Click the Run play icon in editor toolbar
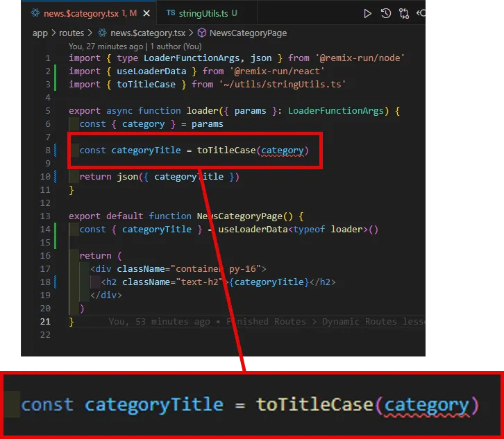This screenshot has height=439, width=504. (x=367, y=13)
